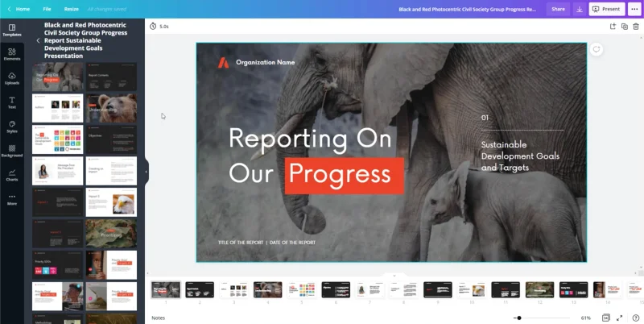The image size is (644, 324).
Task: Open the Styles panel
Action: (x=12, y=127)
